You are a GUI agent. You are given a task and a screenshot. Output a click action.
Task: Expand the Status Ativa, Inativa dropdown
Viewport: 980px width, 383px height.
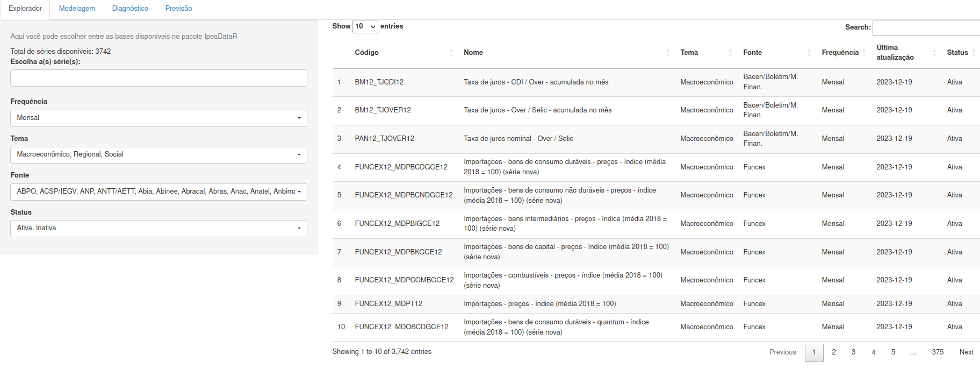[158, 229]
